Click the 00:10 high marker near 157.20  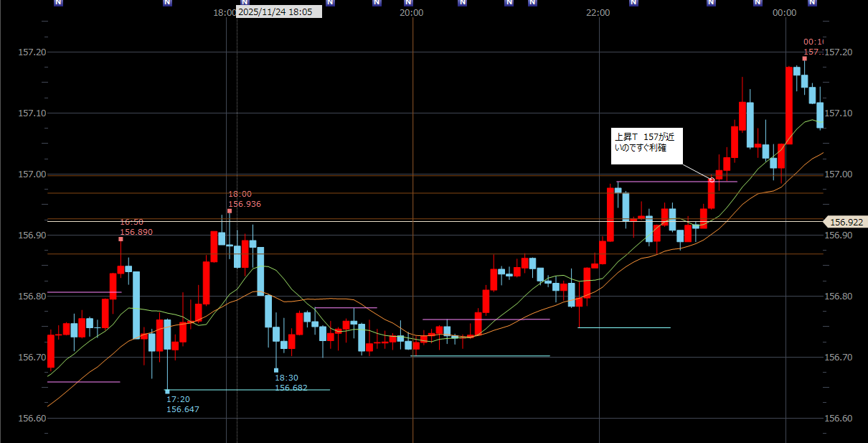point(804,59)
